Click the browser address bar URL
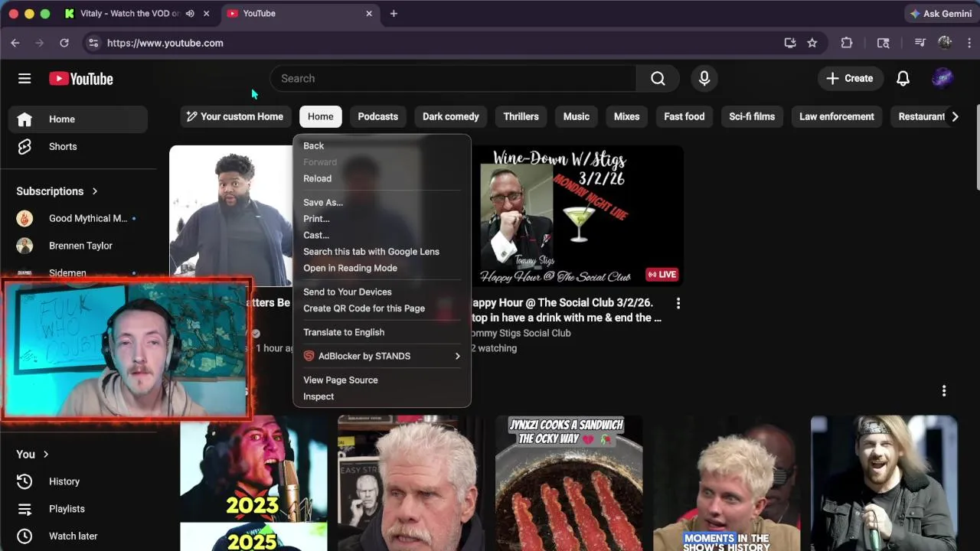This screenshot has width=980, height=551. tap(165, 43)
